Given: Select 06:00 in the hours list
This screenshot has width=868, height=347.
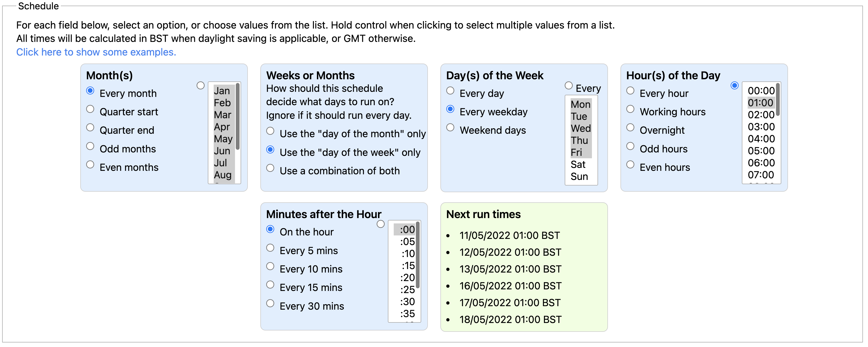Looking at the screenshot, I should (761, 163).
